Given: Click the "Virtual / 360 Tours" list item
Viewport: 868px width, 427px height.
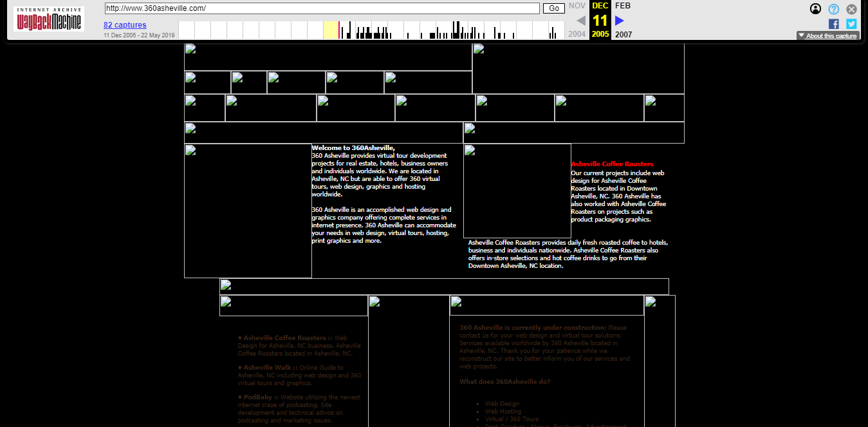Looking at the screenshot, I should coord(512,419).
